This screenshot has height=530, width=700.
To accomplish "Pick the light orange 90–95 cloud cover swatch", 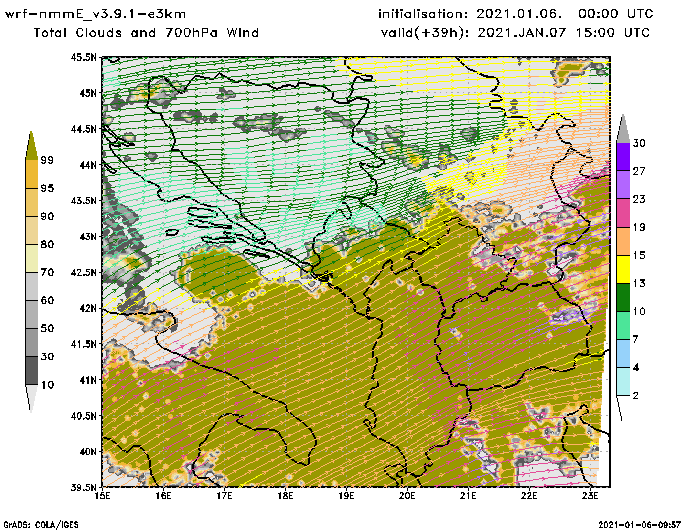I will pyautogui.click(x=32, y=202).
